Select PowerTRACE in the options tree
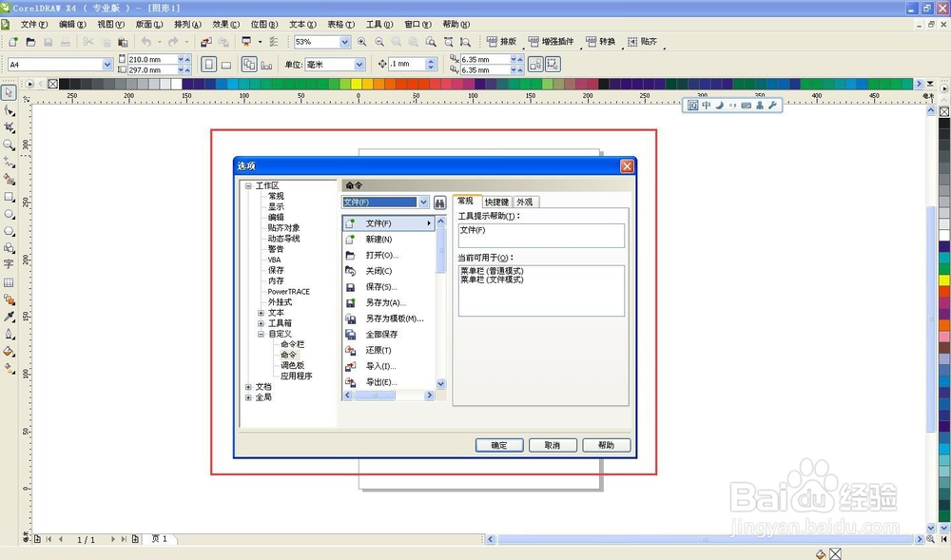This screenshot has width=951, height=560. (x=289, y=292)
